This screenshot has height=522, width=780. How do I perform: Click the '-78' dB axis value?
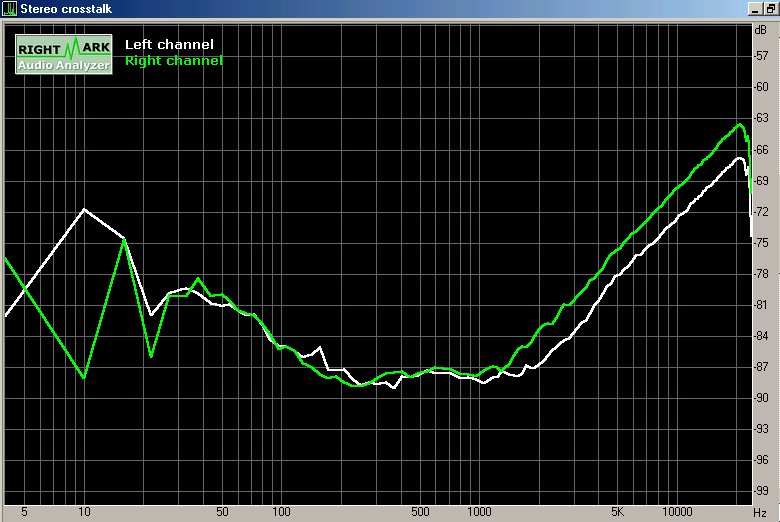coord(761,274)
